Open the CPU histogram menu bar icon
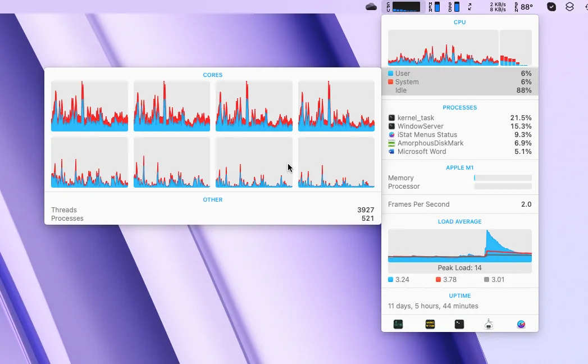This screenshot has height=364, width=588. (403, 7)
